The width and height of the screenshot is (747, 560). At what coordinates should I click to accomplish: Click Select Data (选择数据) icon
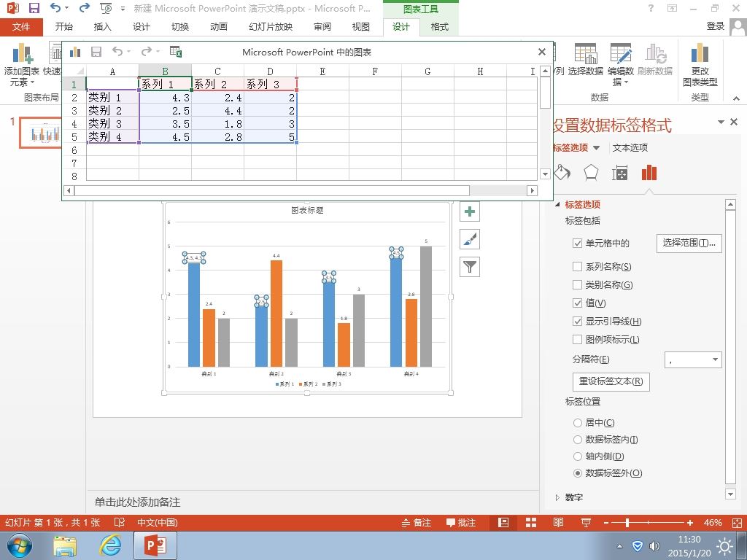pyautogui.click(x=586, y=53)
